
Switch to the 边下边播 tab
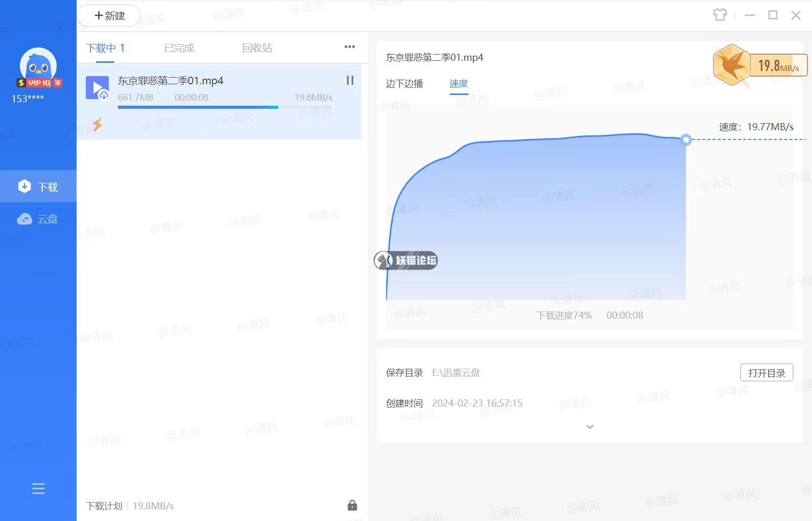[x=404, y=83]
